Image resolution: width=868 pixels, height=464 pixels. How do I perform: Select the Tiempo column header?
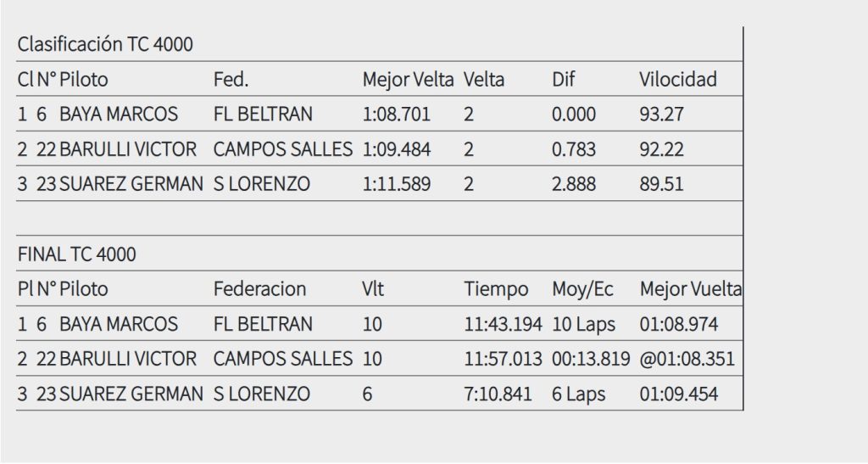(x=496, y=289)
